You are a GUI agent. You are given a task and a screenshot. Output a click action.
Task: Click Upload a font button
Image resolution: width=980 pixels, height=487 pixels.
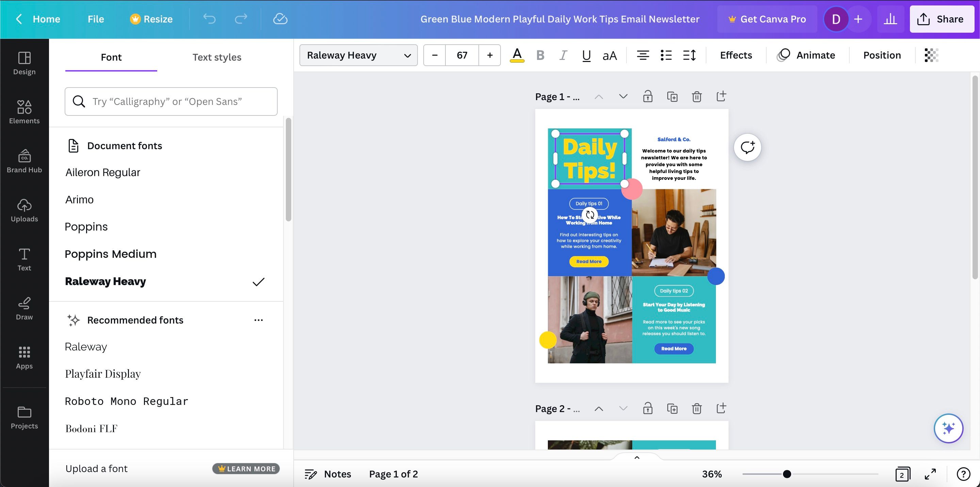pos(97,468)
